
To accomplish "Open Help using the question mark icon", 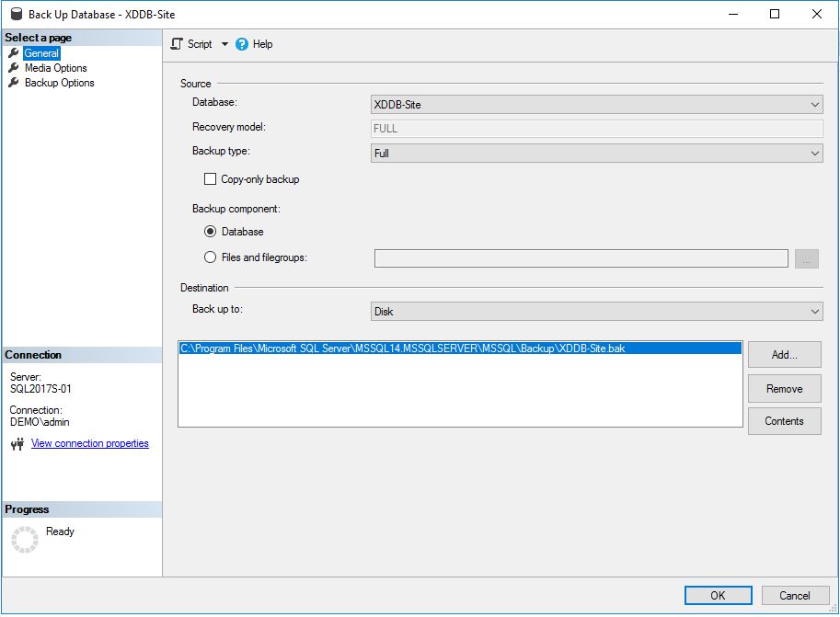I will (x=241, y=43).
